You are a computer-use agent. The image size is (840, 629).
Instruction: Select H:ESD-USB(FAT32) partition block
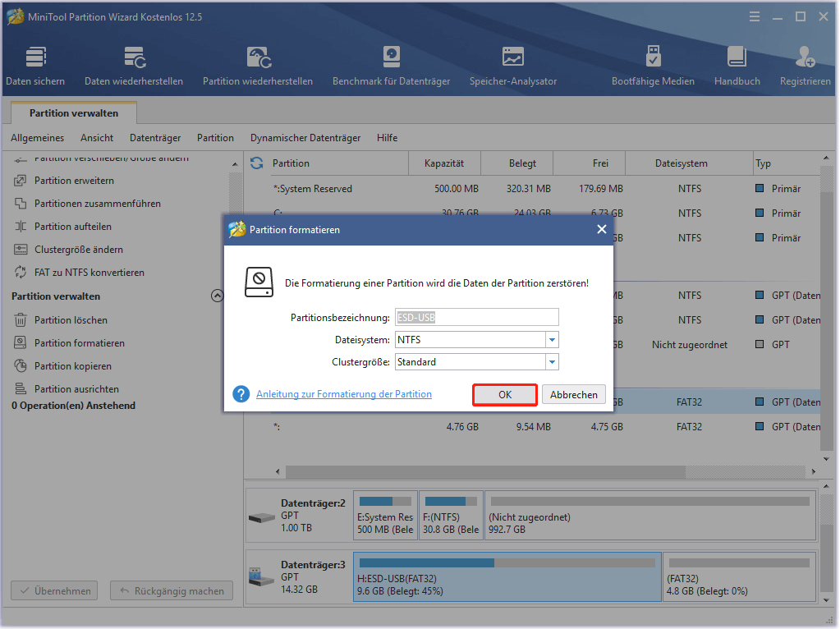pos(507,577)
